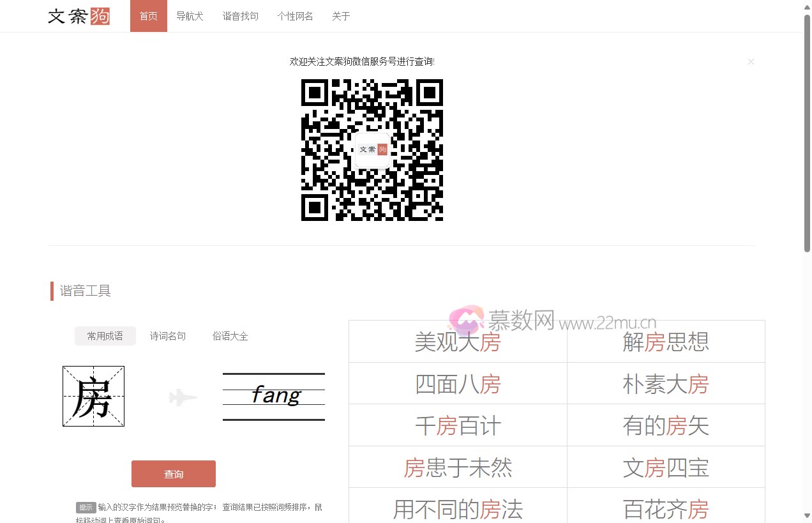Dismiss the QR code notice with the × button
This screenshot has height=523, width=812.
point(751,61)
